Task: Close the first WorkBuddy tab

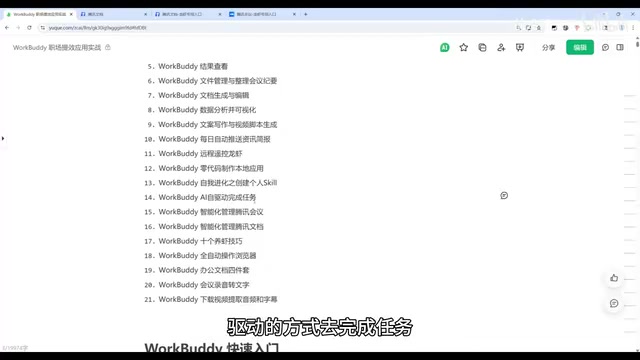Action: 71,14
